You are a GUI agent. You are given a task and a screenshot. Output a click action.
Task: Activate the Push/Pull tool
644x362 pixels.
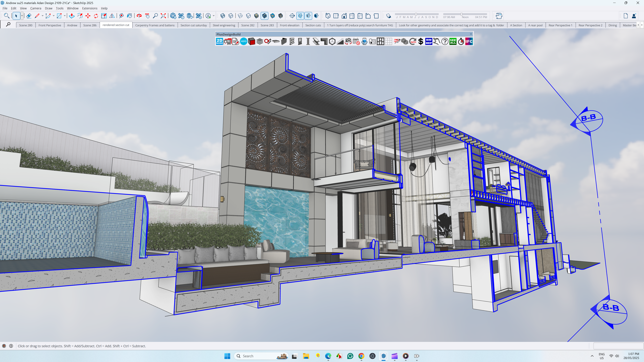point(71,16)
